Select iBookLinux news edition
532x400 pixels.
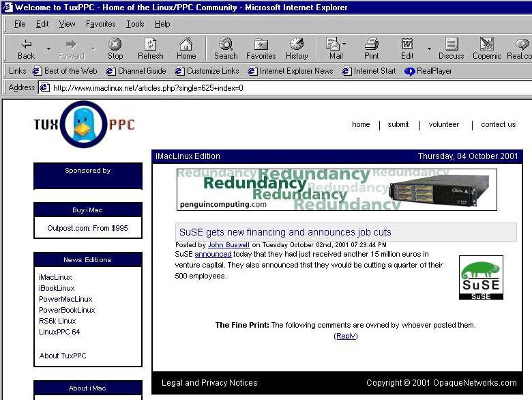click(57, 288)
